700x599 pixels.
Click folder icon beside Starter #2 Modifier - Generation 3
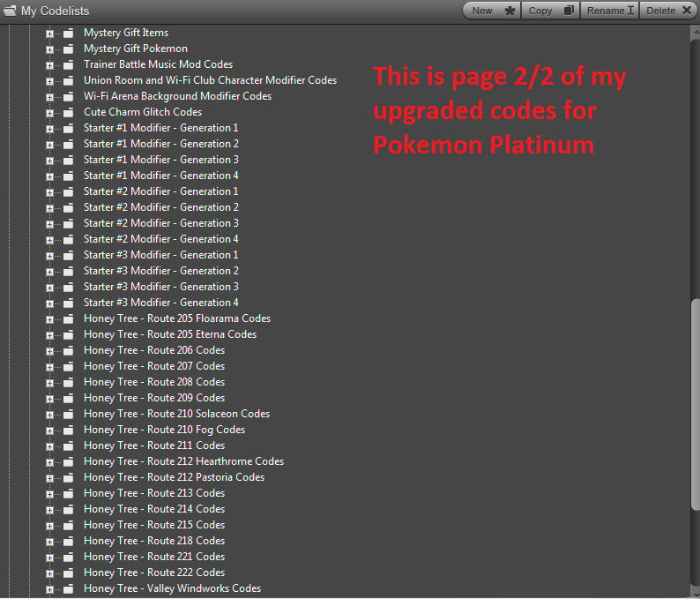click(x=68, y=224)
